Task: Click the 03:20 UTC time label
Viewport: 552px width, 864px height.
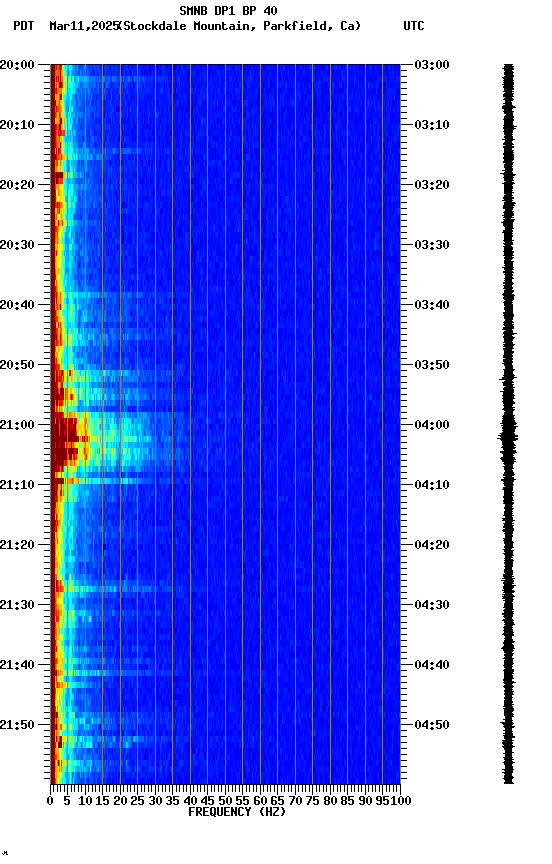Action: click(x=432, y=185)
